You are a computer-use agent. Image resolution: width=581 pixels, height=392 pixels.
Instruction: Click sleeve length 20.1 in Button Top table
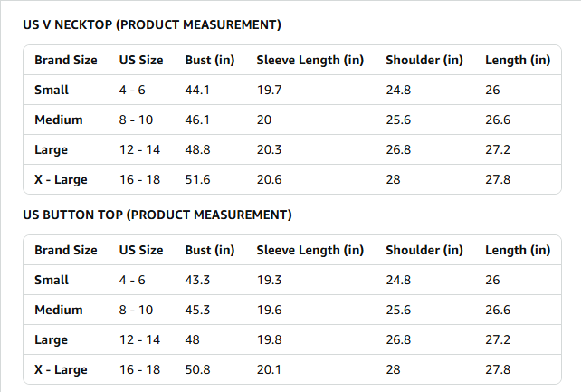pyautogui.click(x=269, y=370)
